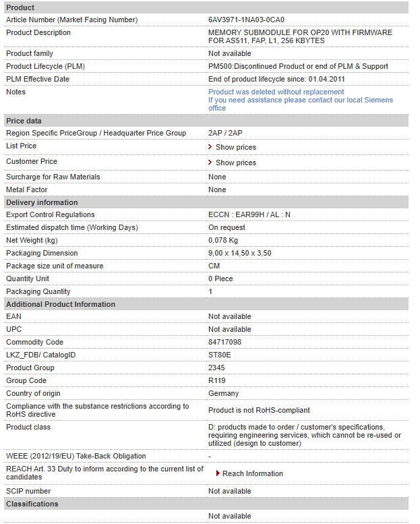Viewport: 420px width, 524px height.
Task: Open the Reach Information link
Action: (x=252, y=473)
